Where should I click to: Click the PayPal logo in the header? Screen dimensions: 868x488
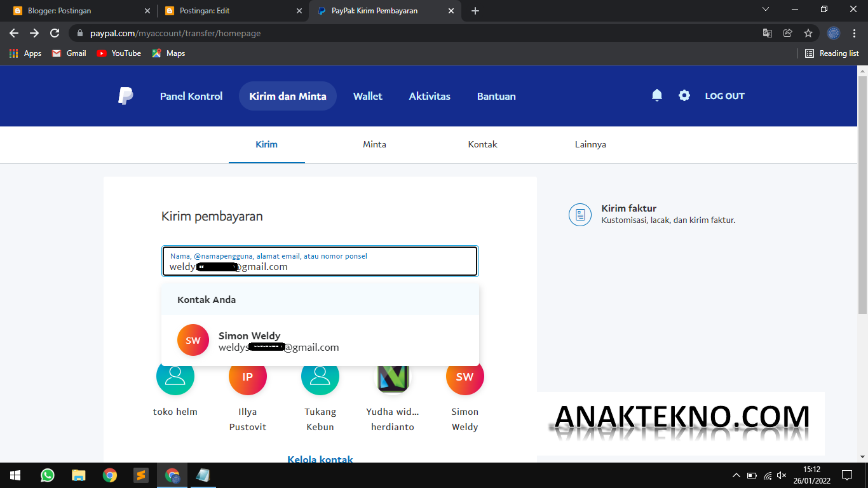tap(126, 96)
